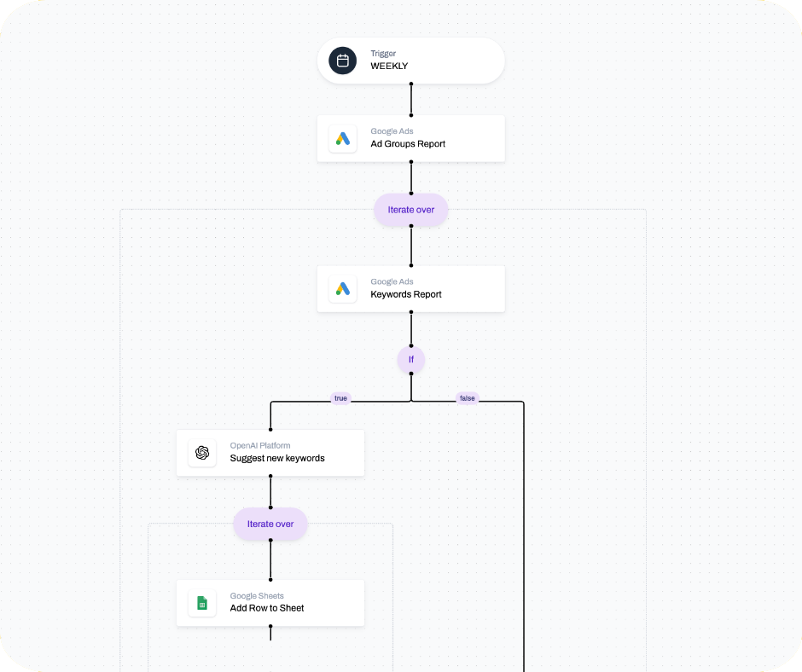Click the 'Trigger' label text
The image size is (802, 672).
[383, 53]
